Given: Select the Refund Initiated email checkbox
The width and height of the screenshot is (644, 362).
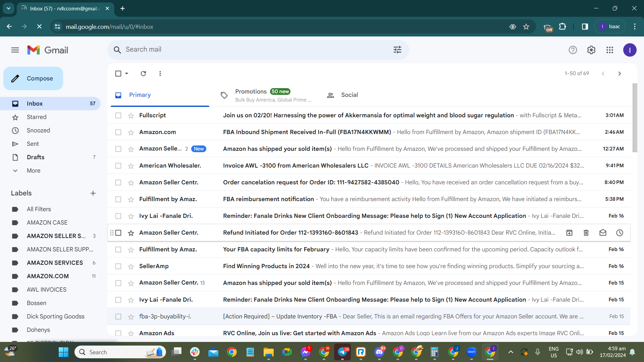Looking at the screenshot, I should coord(118,233).
